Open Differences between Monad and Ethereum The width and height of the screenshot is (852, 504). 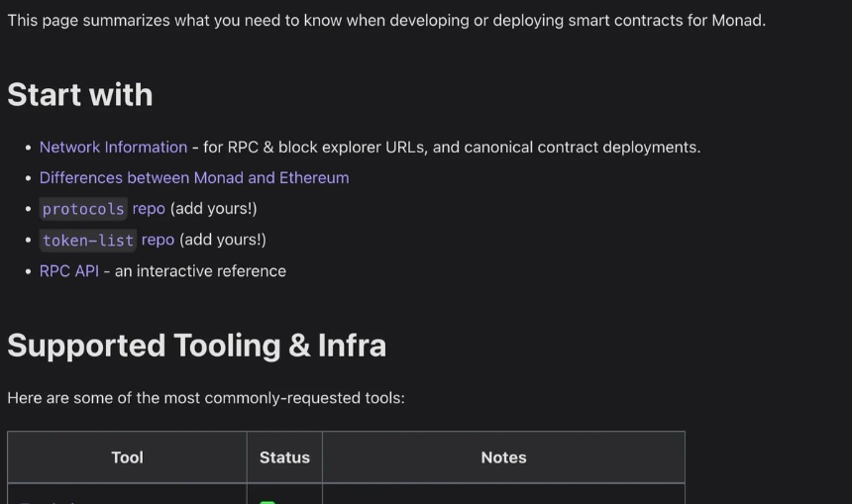pos(194,178)
